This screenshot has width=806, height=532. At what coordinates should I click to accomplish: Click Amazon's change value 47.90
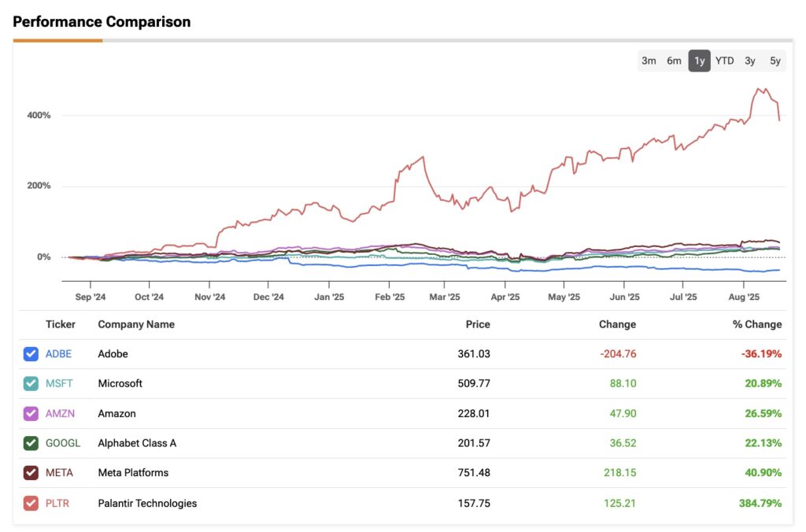click(623, 413)
